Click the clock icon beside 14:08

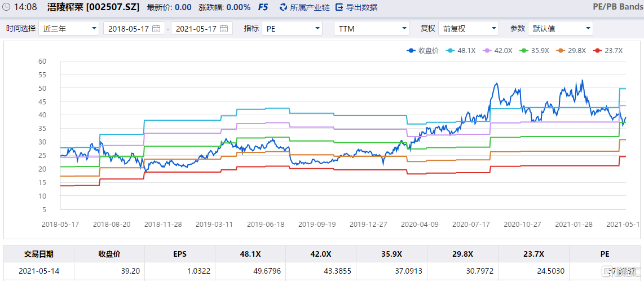(x=7, y=7)
